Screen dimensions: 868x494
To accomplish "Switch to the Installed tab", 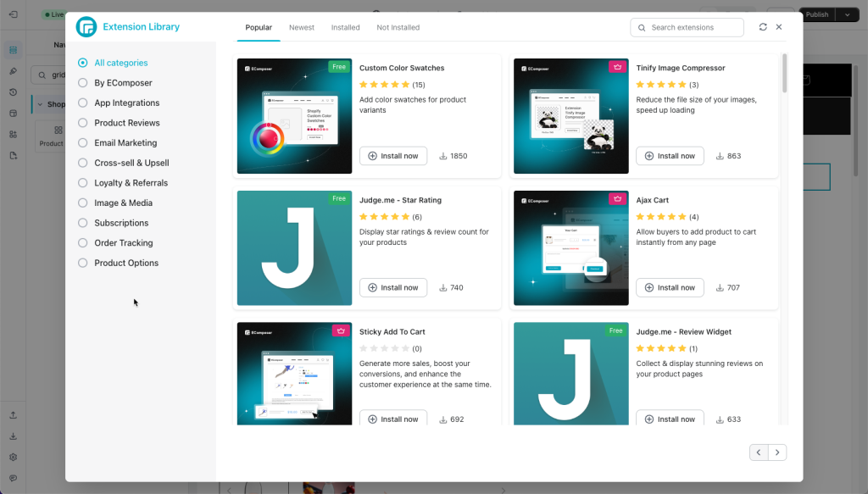I will click(346, 28).
